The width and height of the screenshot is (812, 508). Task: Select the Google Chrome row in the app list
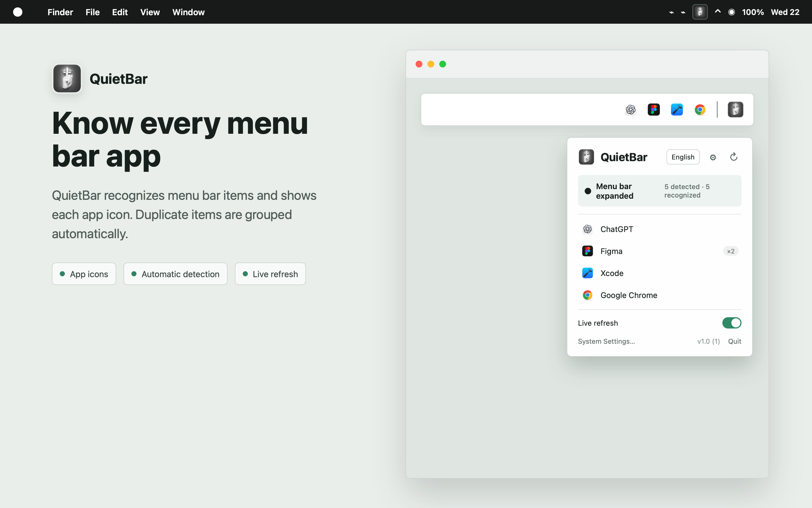coord(659,295)
